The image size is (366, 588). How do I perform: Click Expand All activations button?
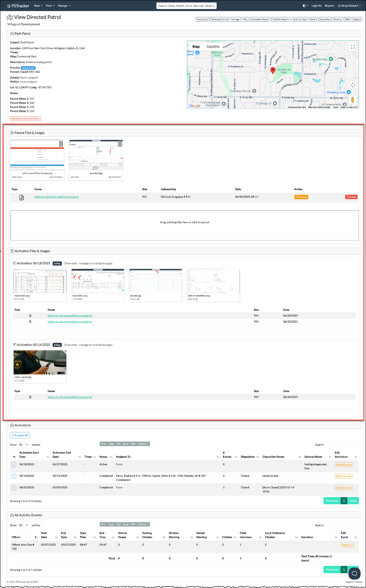(20, 435)
